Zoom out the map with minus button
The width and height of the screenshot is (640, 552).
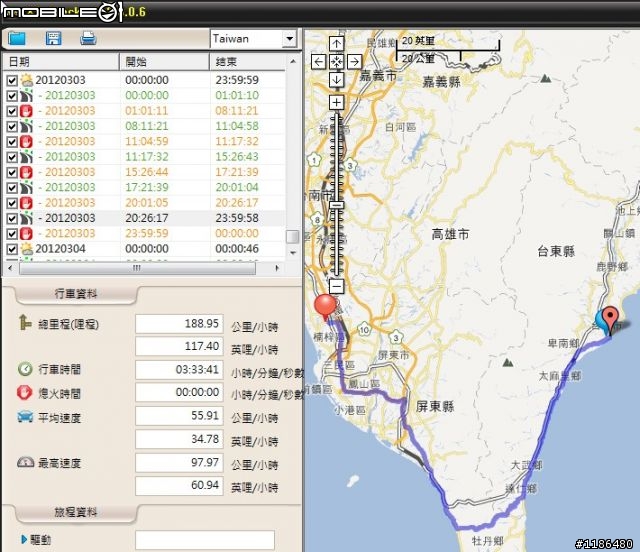click(336, 287)
